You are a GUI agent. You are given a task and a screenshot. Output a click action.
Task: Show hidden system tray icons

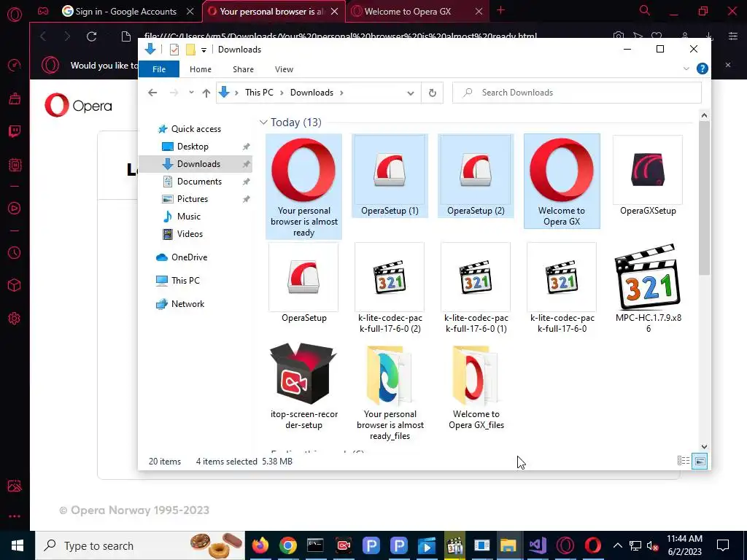(x=617, y=545)
